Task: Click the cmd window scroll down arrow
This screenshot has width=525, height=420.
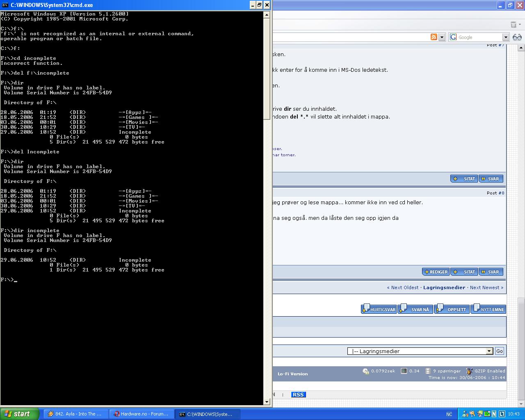Action: 267,402
